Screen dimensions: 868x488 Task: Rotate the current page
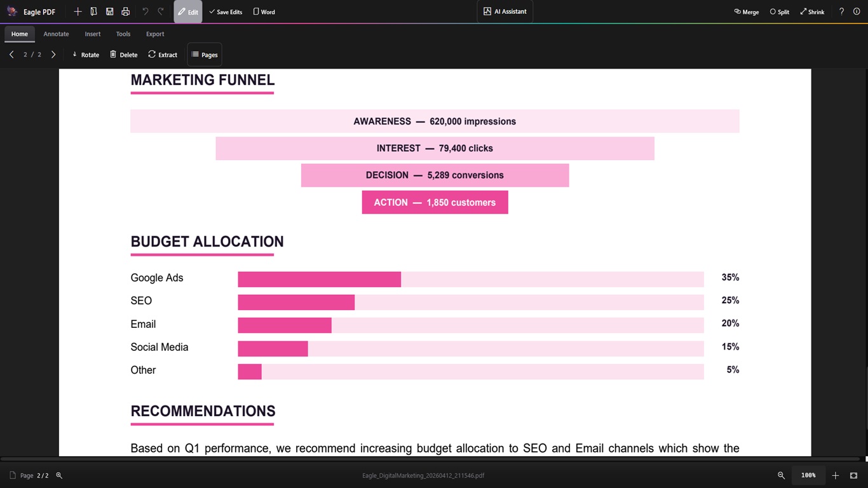pyautogui.click(x=85, y=55)
